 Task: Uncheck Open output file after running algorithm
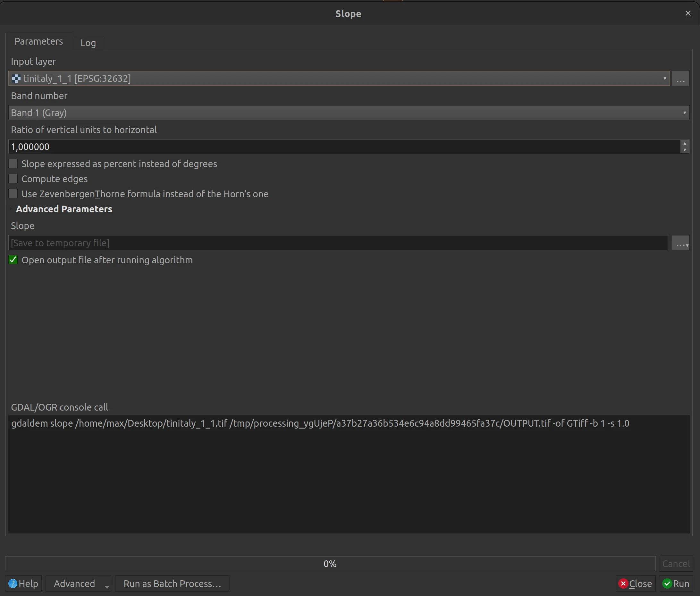[x=13, y=260]
